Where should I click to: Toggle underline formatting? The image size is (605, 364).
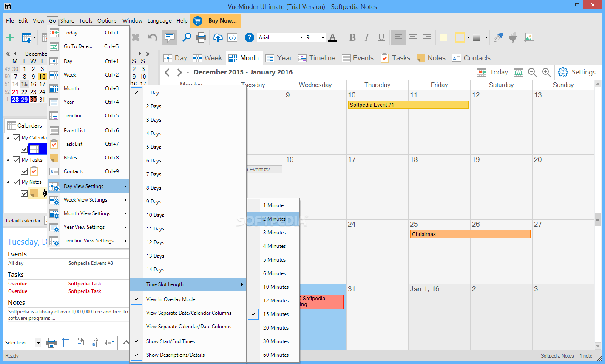(x=381, y=37)
